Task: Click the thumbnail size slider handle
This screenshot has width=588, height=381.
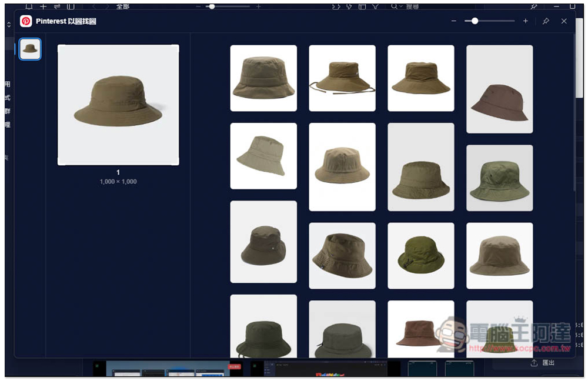Action: tap(475, 21)
